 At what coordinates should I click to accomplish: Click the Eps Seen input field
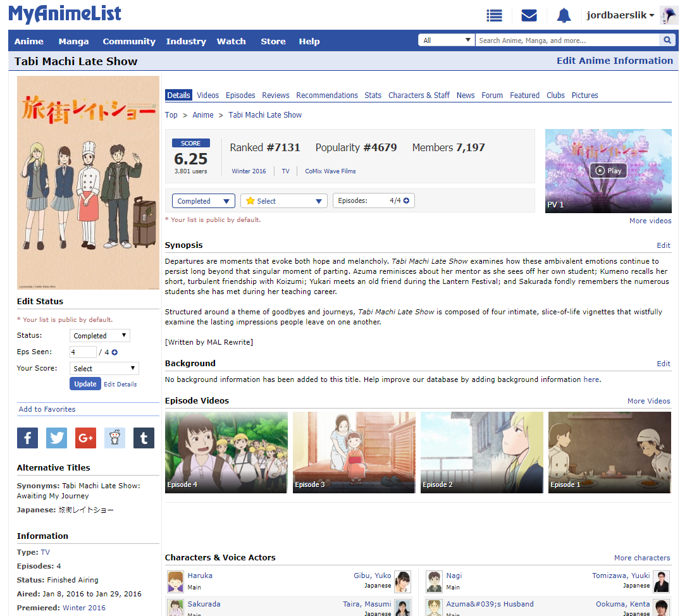pos(83,352)
